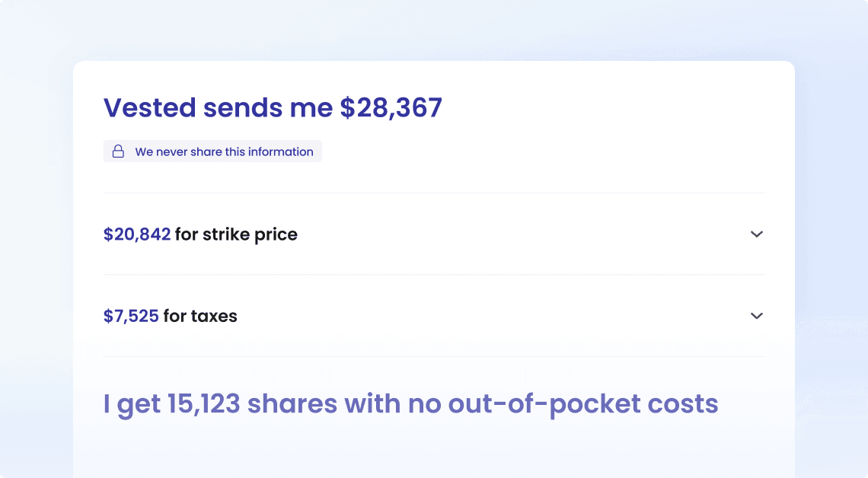This screenshot has height=478, width=868.
Task: Click the "for strike price" label
Action: click(236, 234)
